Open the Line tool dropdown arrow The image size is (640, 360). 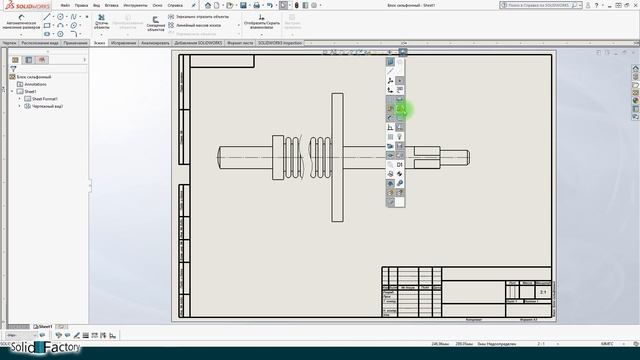[53, 17]
